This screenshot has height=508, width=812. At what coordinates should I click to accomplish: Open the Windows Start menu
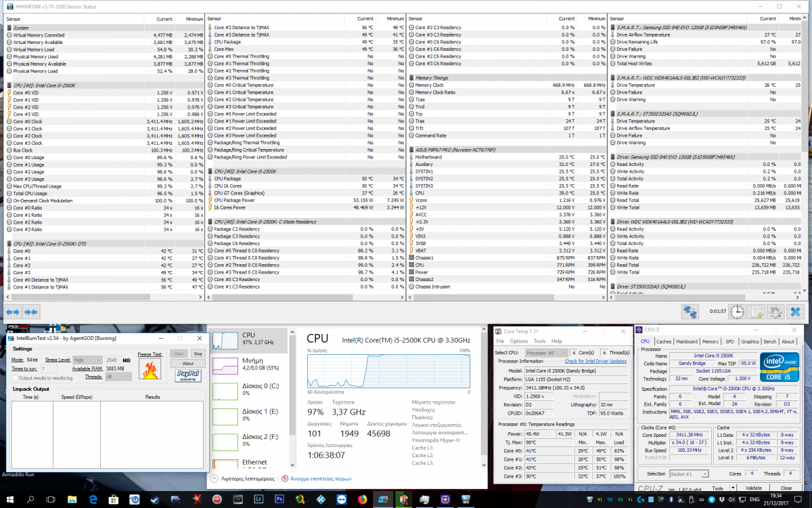(x=10, y=499)
